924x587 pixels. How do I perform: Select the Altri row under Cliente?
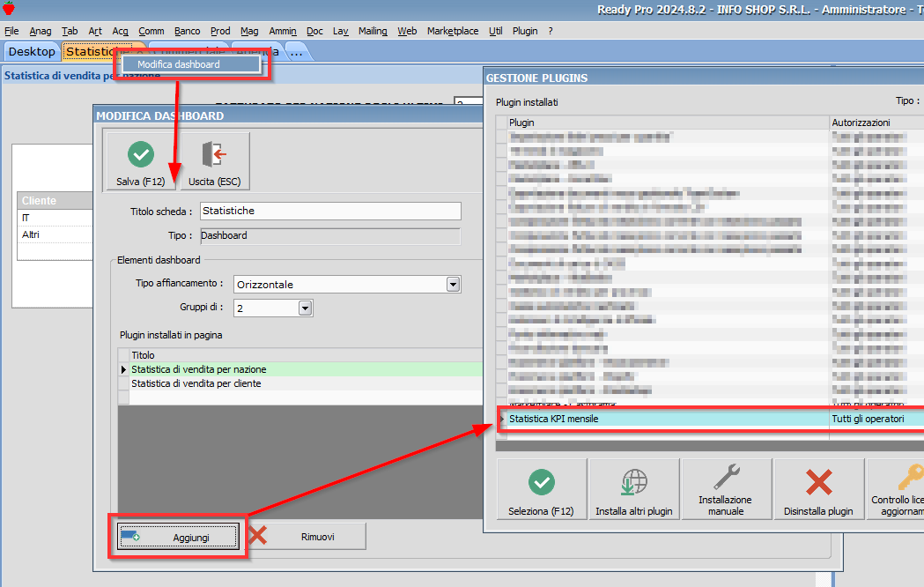pyautogui.click(x=55, y=234)
